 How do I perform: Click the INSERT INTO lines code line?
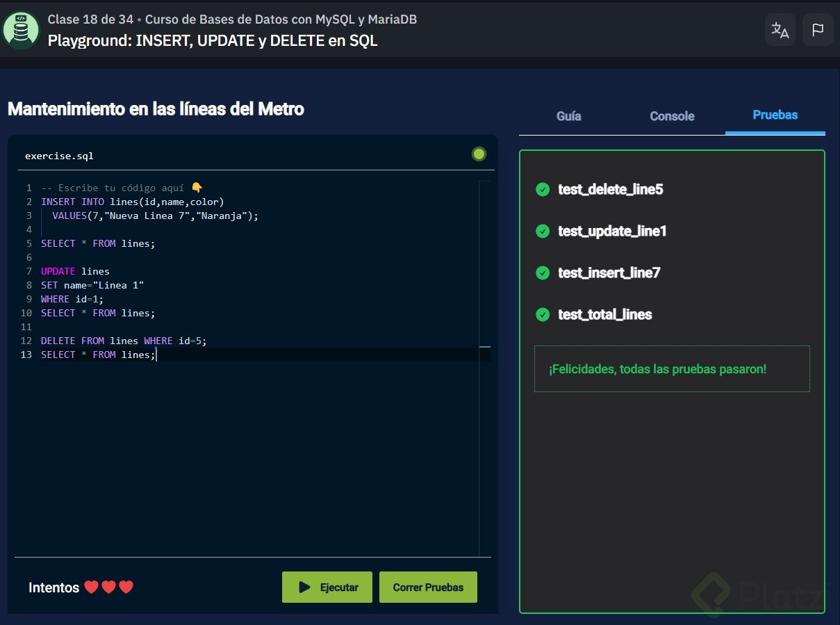click(133, 202)
